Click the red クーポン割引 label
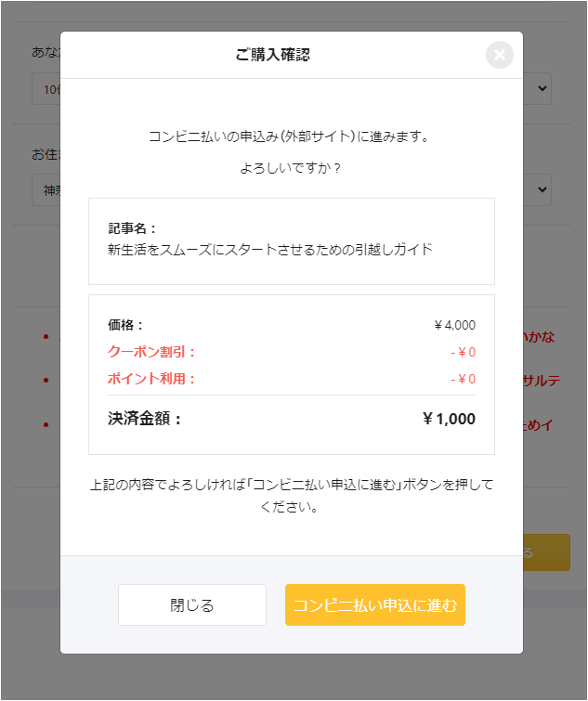 coord(151,352)
